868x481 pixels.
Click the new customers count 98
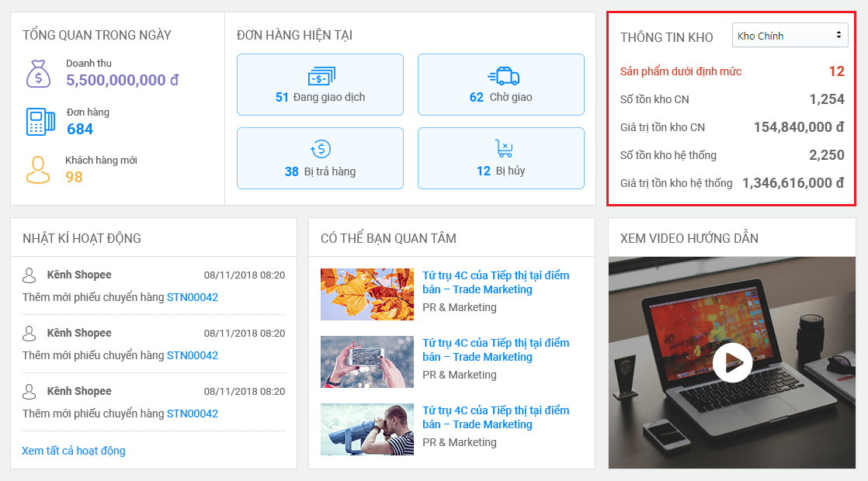74,177
